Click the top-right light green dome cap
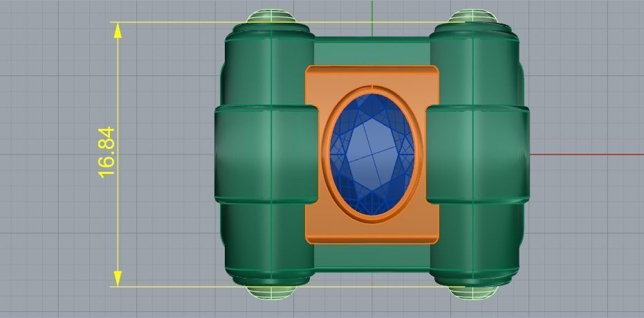This screenshot has height=318, width=644. 473,16
